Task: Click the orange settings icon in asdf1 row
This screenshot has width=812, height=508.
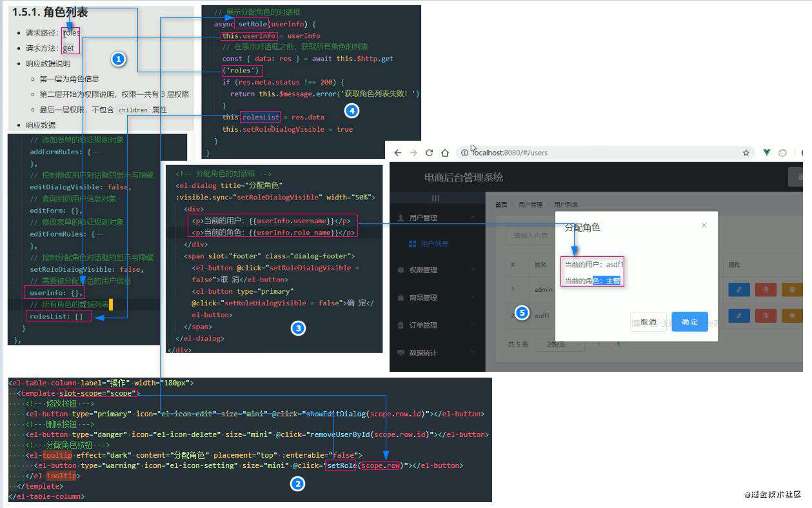Action: coord(792,315)
